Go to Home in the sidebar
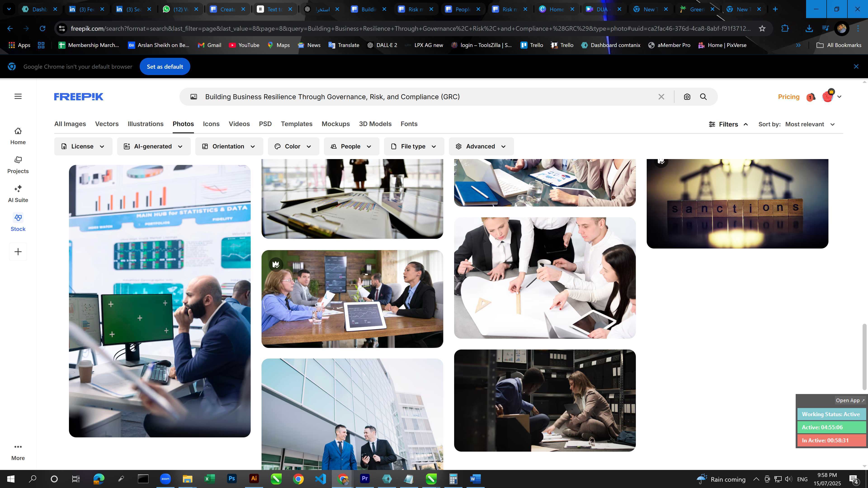Screen dimensions: 868x488 click(x=18, y=136)
